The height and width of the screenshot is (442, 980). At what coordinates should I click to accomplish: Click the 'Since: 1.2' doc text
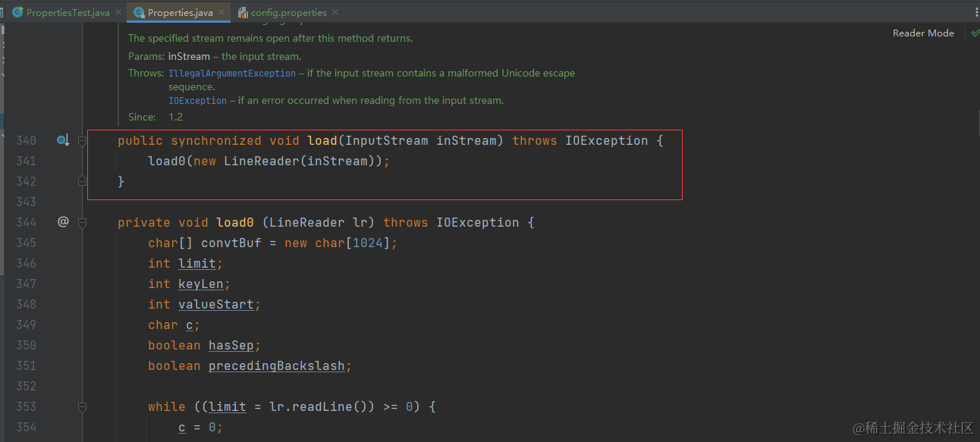(x=155, y=117)
